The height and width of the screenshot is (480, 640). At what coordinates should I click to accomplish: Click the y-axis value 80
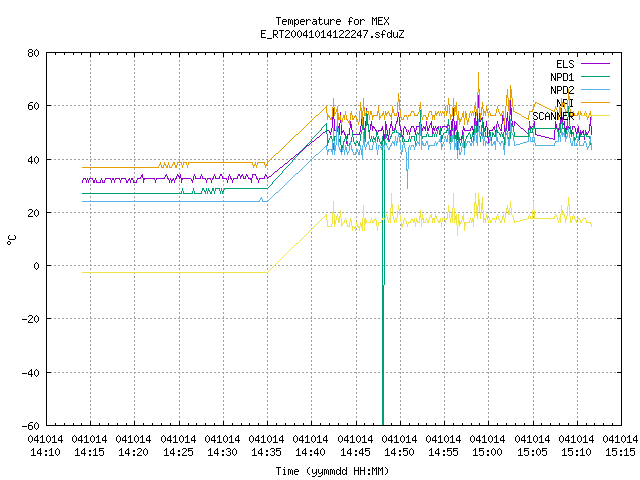(33, 53)
